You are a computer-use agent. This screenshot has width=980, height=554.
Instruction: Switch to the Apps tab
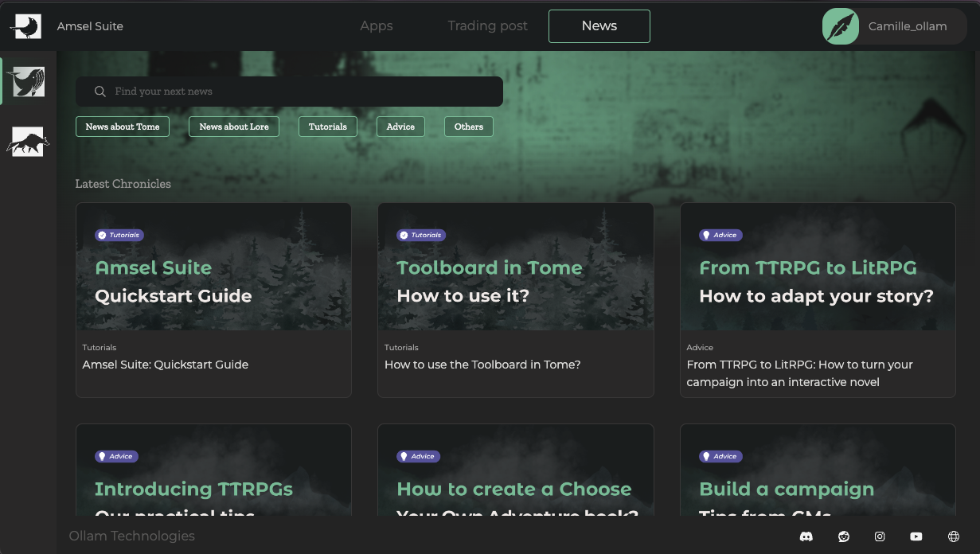click(376, 26)
